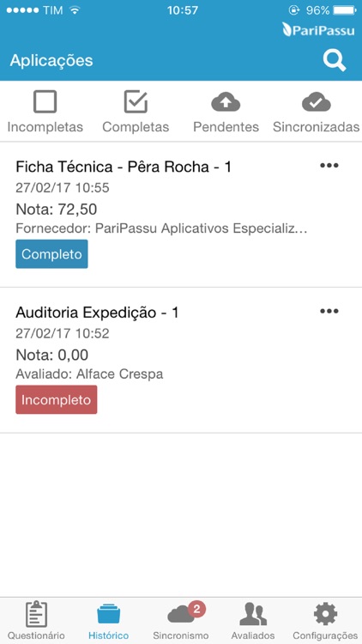Tap the PariPassu logo

click(318, 30)
